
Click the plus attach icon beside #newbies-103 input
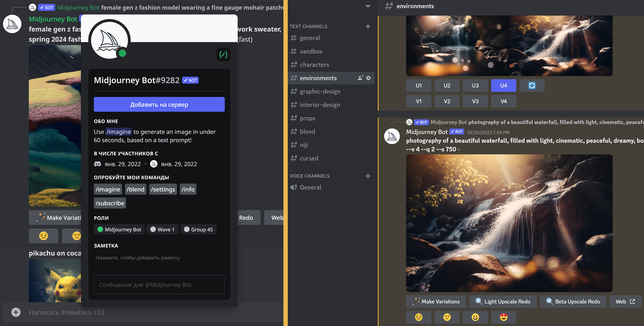[16, 312]
